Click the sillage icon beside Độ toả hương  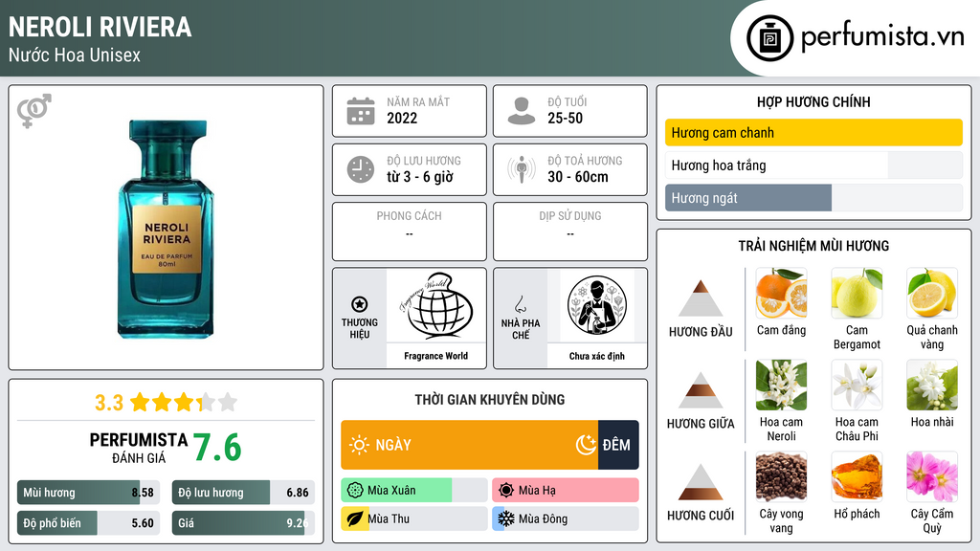(522, 169)
